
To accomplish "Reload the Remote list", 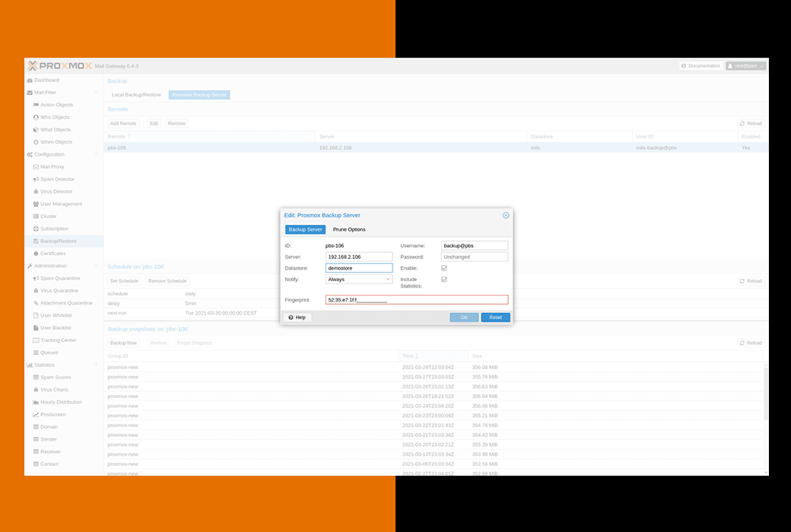I will (751, 124).
